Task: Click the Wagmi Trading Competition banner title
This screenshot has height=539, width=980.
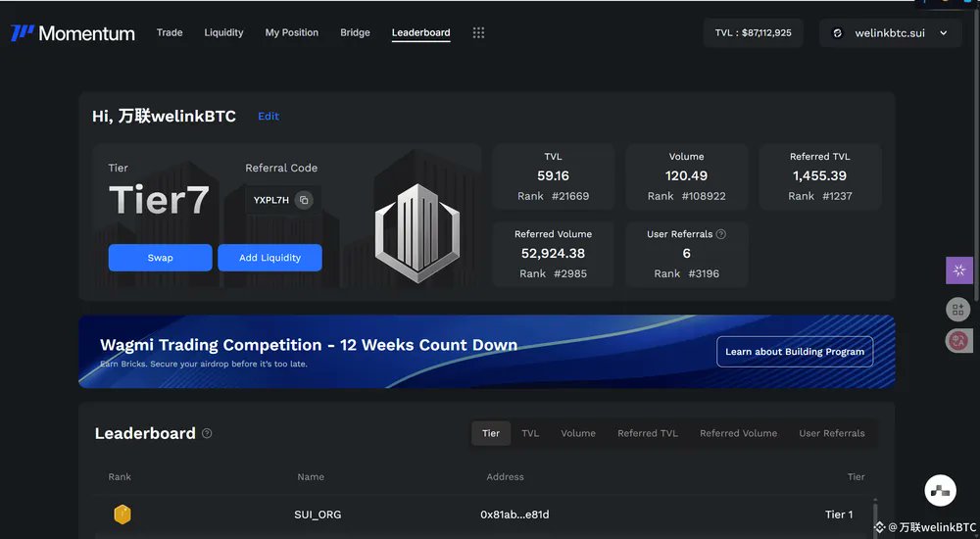Action: coord(309,345)
